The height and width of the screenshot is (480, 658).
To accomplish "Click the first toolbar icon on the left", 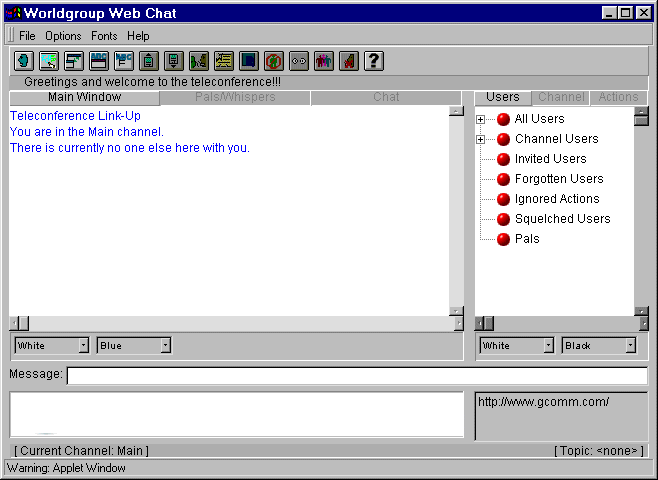I will tap(23, 61).
